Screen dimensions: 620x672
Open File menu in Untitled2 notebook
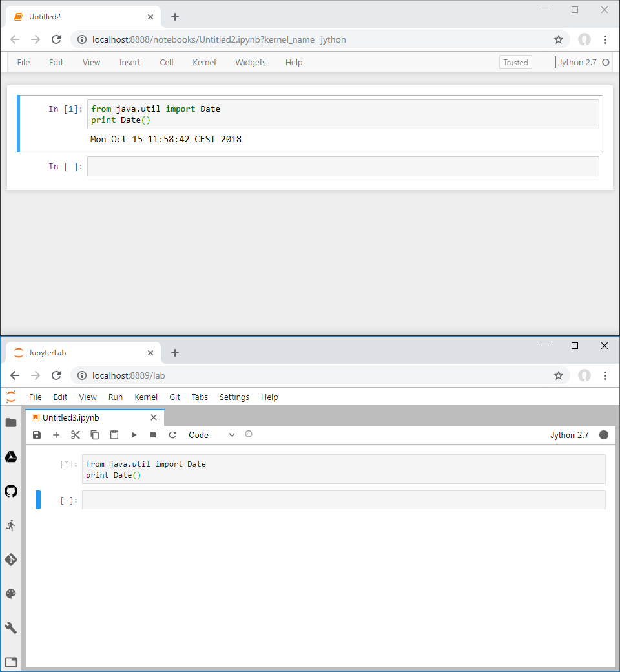(x=23, y=63)
